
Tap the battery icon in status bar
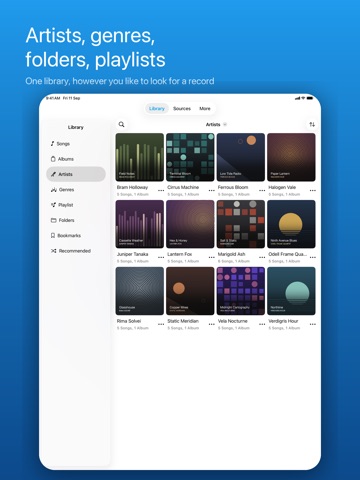[310, 98]
